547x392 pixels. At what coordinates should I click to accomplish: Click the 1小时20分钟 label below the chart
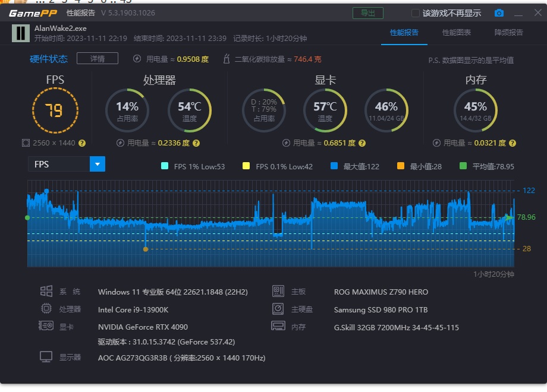coord(493,274)
